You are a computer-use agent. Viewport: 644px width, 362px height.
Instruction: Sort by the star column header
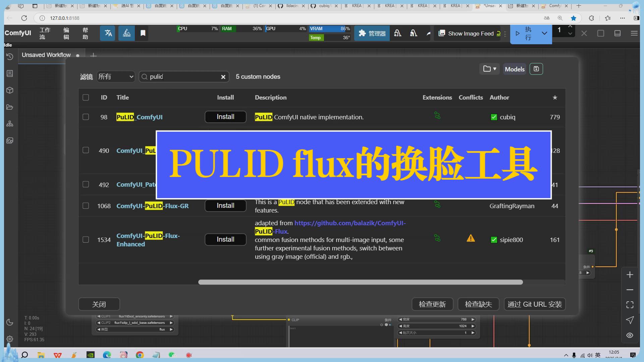555,98
